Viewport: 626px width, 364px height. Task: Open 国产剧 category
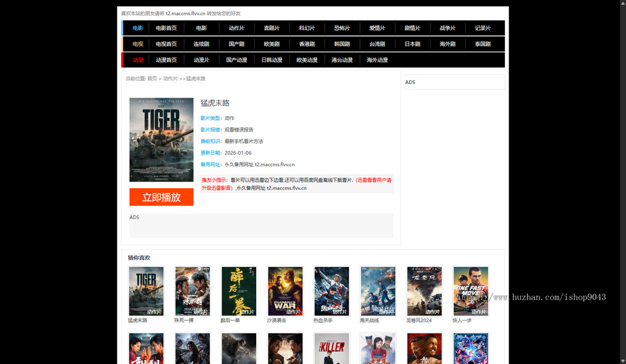236,44
